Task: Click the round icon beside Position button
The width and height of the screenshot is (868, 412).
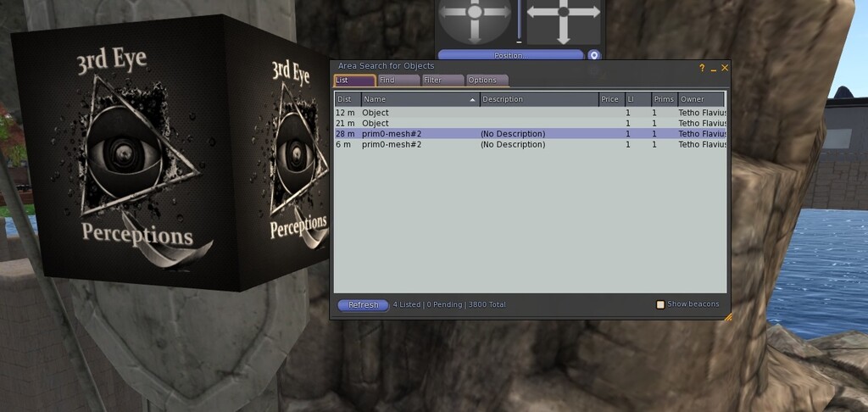Action: click(594, 55)
